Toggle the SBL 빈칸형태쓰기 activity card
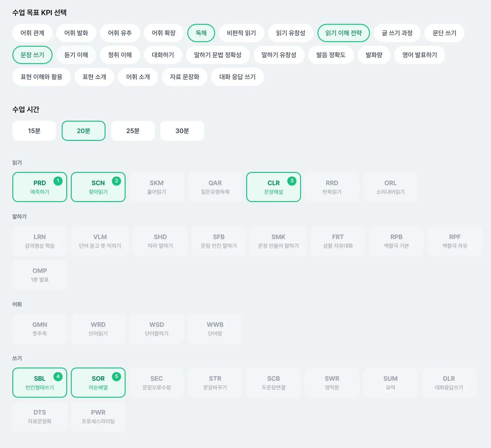491x448 pixels. pyautogui.click(x=40, y=383)
